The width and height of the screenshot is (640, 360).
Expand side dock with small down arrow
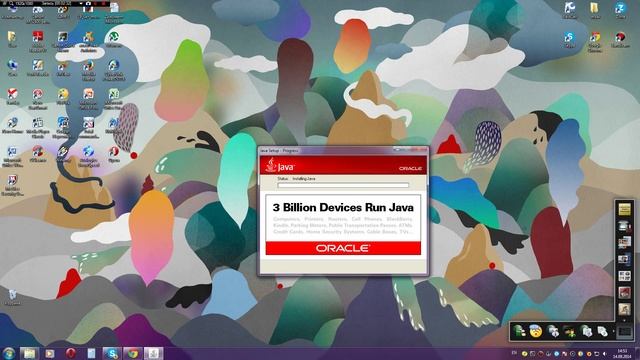tap(624, 320)
